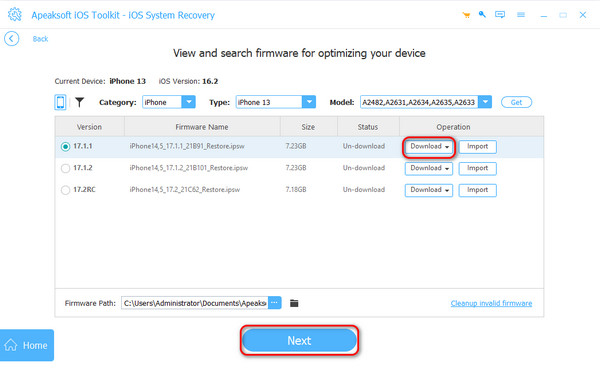Screen dimensions: 600x369
Task: Click the settings gear logo icon
Action: pos(15,15)
